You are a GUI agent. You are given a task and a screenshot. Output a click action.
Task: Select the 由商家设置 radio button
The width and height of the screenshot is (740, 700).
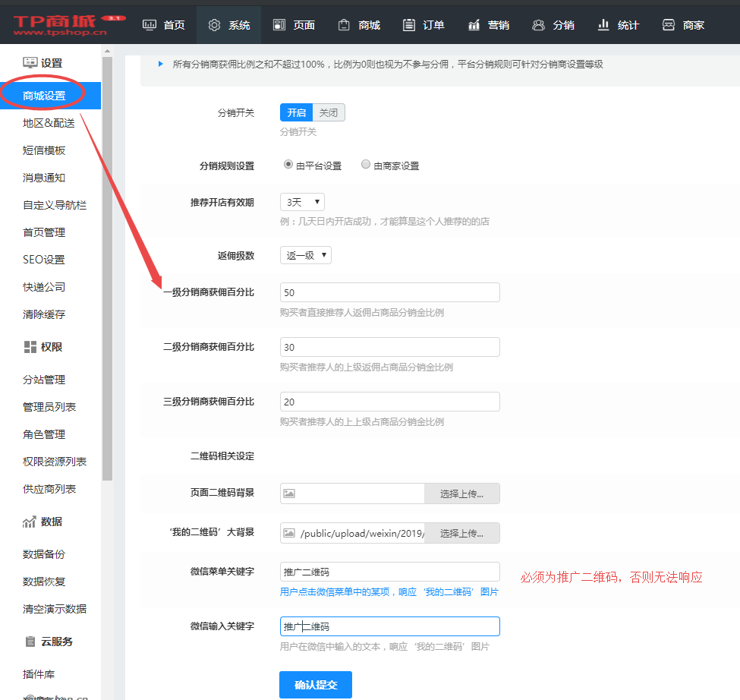click(x=365, y=164)
